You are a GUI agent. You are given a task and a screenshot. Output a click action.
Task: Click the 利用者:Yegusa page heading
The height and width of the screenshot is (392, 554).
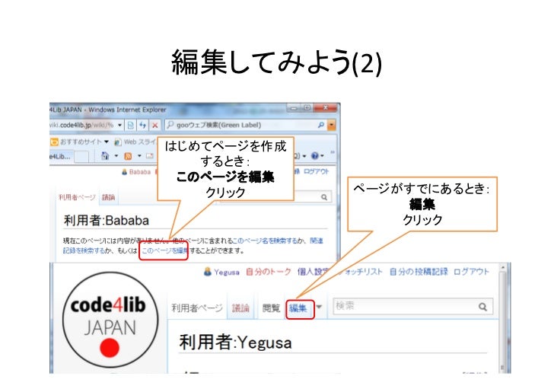pyautogui.click(x=236, y=343)
